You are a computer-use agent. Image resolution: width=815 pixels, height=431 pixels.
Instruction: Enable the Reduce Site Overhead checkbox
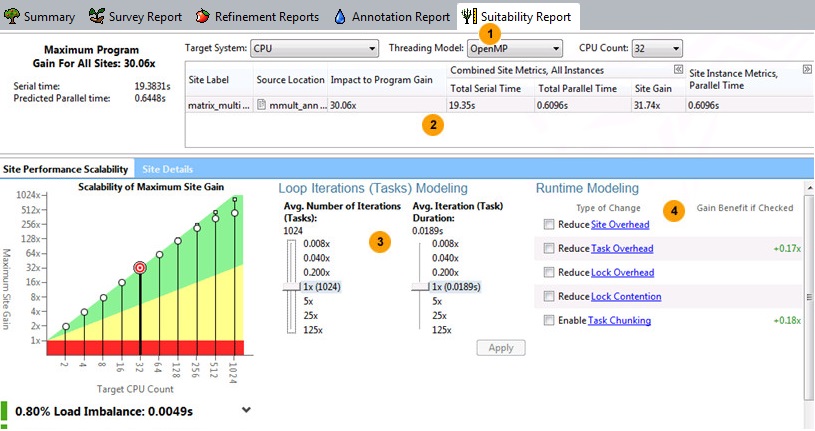[549, 225]
